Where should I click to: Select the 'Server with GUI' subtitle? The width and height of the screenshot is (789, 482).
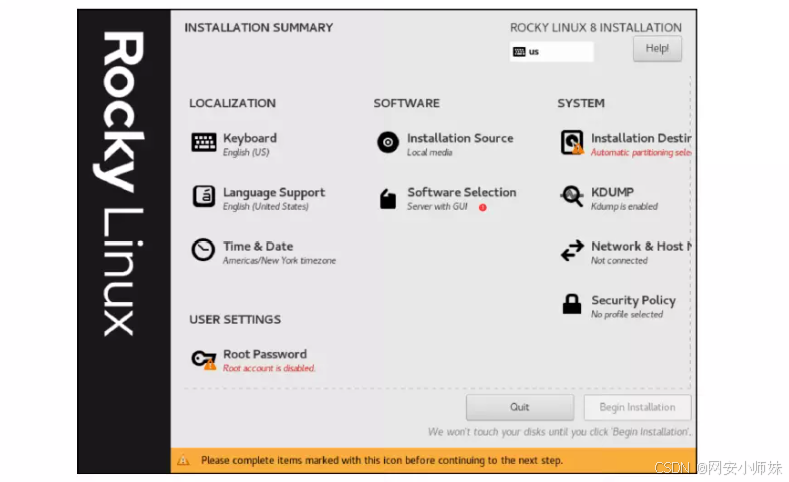437,207
